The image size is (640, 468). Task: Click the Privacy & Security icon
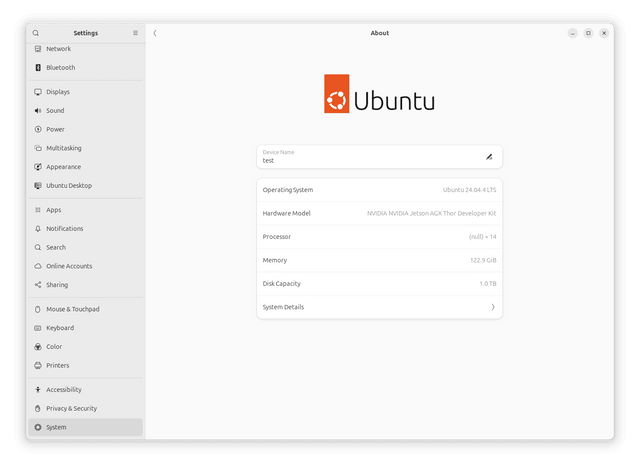pyautogui.click(x=38, y=409)
